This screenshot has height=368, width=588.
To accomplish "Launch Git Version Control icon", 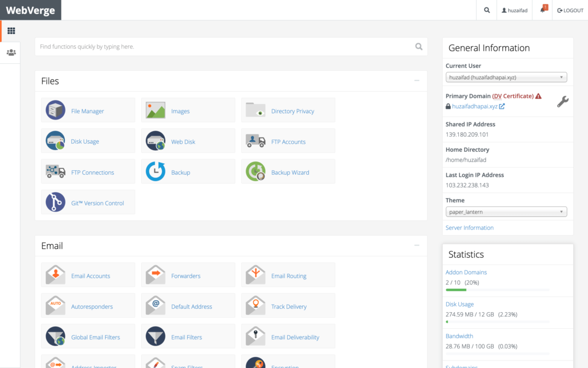I will coord(56,202).
